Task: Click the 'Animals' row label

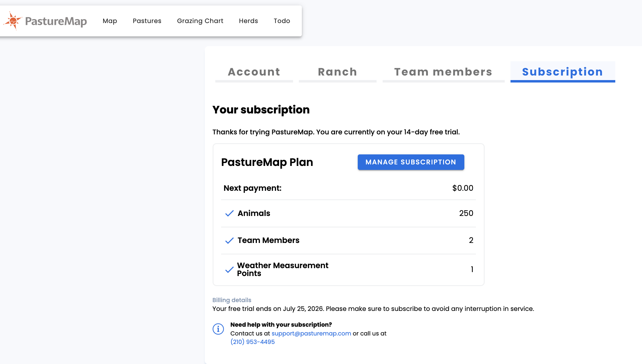Action: pyautogui.click(x=254, y=213)
